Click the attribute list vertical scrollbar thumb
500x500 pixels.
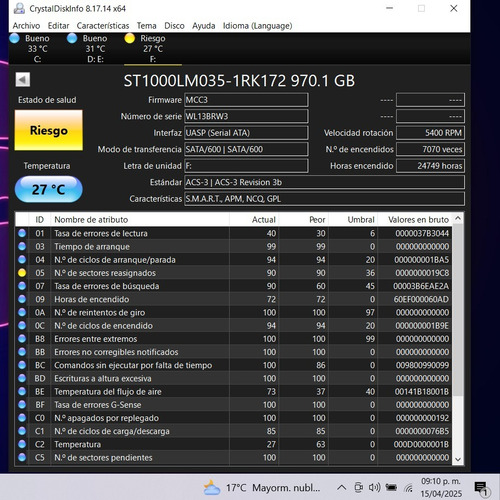(458, 310)
